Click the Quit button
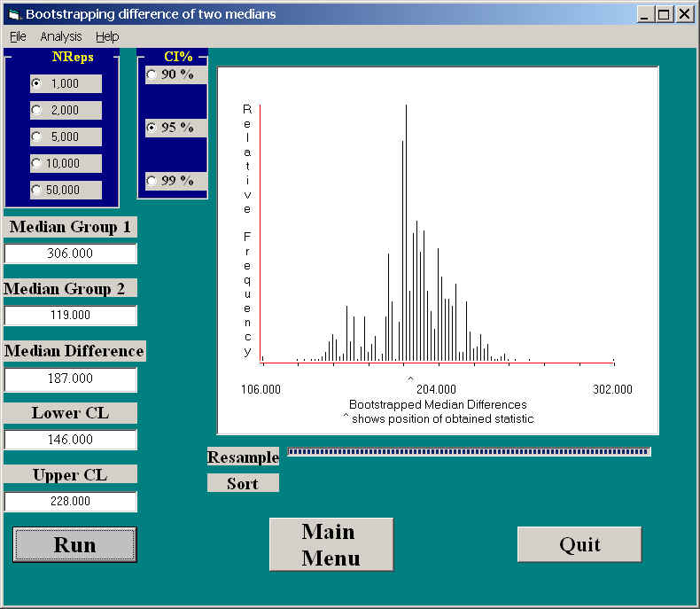 coord(579,544)
